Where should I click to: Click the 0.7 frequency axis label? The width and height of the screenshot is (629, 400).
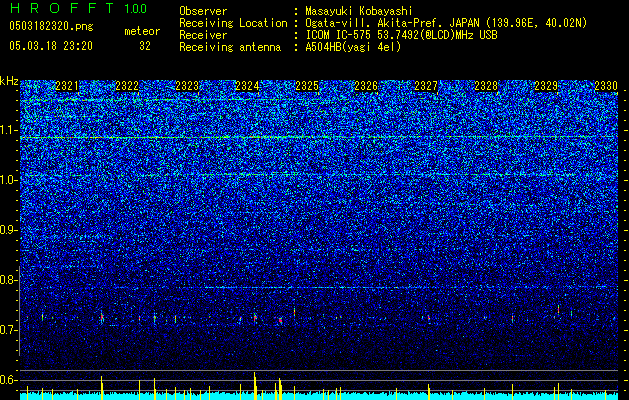click(8, 330)
